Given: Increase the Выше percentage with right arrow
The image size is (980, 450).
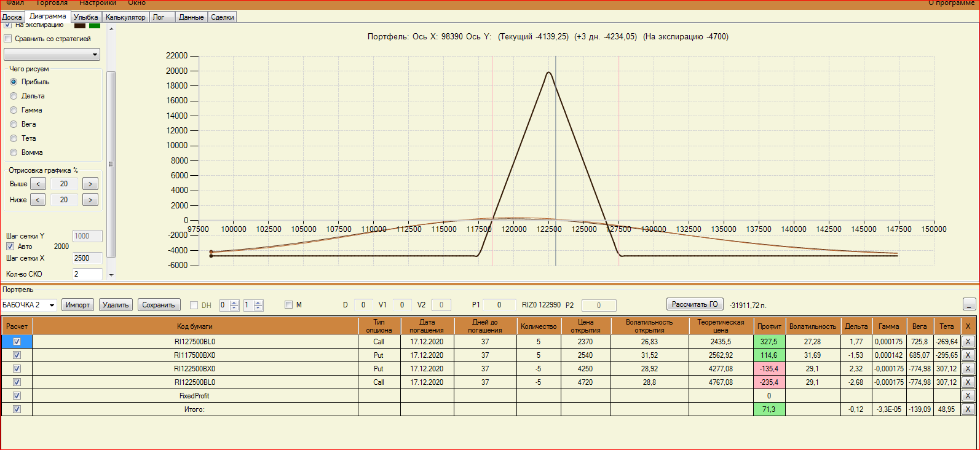Looking at the screenshot, I should click(90, 184).
